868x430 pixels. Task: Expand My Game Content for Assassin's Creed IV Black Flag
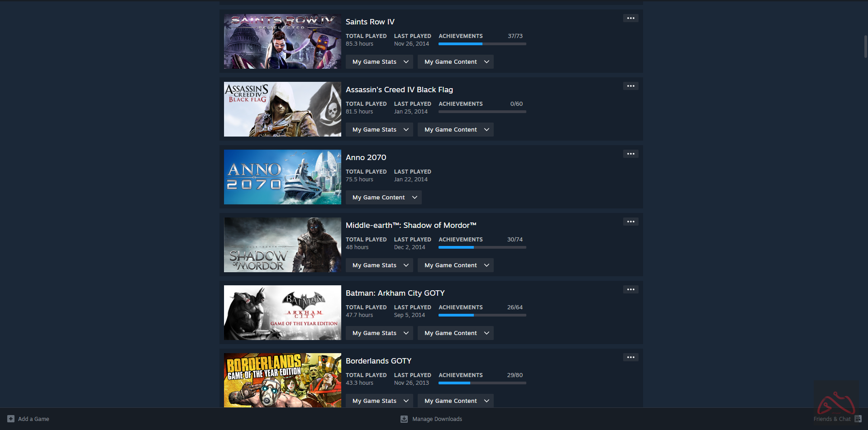(x=455, y=130)
